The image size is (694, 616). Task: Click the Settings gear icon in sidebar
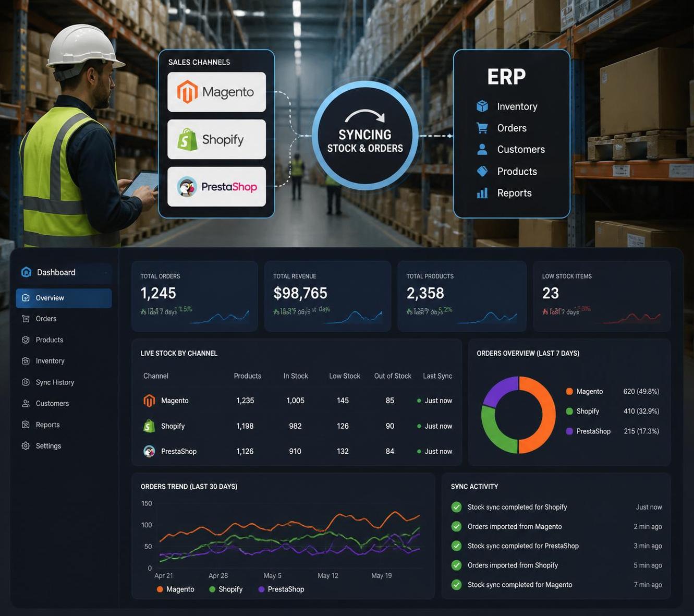26,446
